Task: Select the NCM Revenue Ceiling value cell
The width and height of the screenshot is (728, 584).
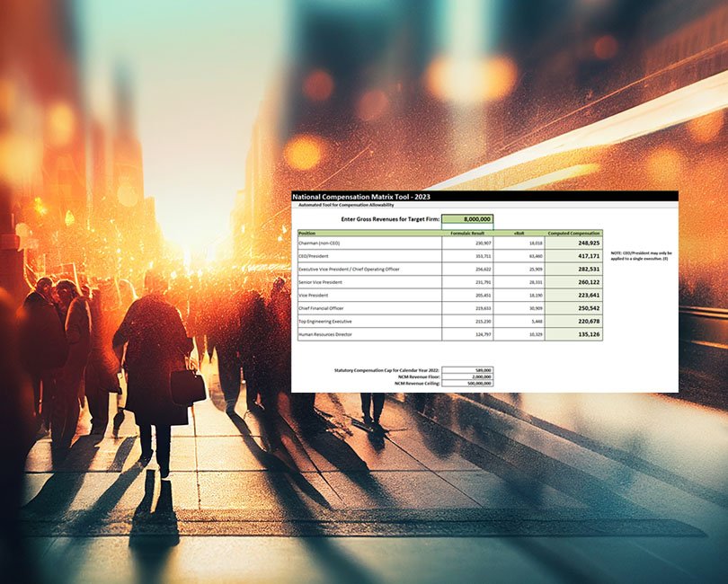Action: (467, 384)
